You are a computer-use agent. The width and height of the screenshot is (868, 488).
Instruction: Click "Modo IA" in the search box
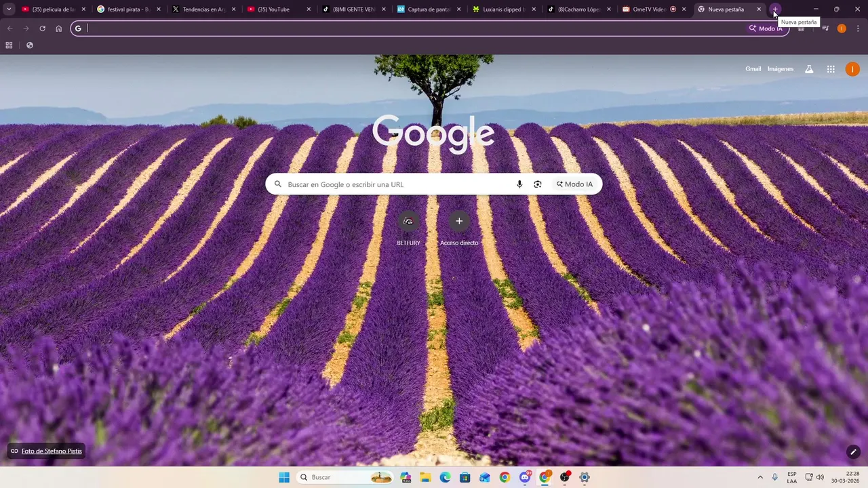coord(574,184)
